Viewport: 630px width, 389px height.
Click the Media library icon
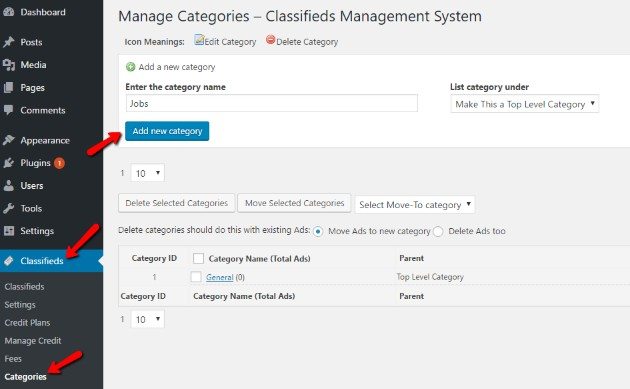point(8,65)
